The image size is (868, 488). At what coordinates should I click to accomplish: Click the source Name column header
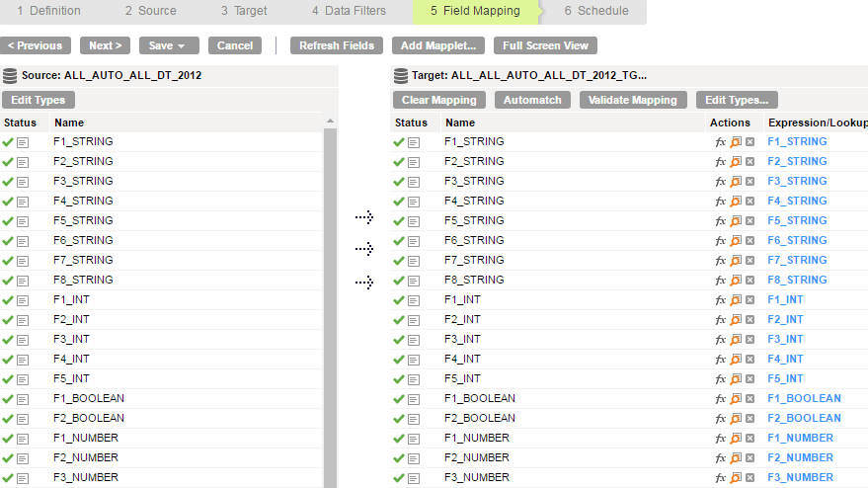pos(69,122)
